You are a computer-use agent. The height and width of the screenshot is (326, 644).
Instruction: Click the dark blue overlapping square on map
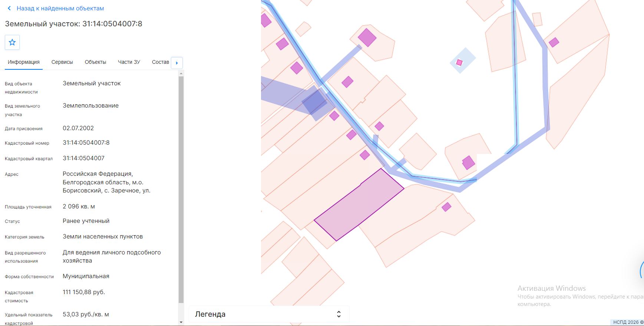(314, 101)
